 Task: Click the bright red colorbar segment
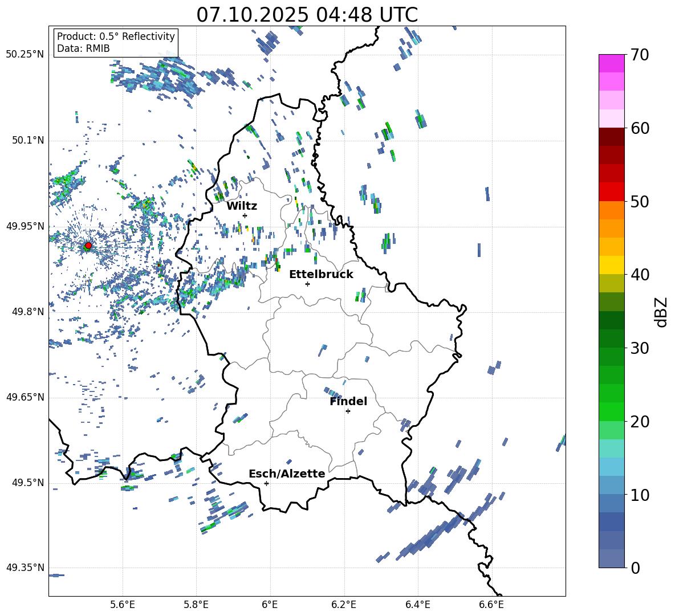(x=612, y=192)
